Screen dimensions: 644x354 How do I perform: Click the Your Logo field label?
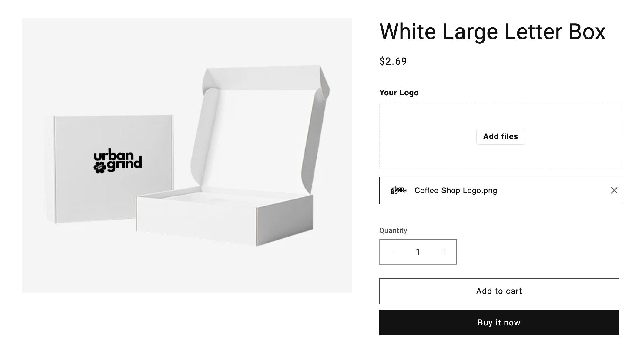tap(399, 93)
